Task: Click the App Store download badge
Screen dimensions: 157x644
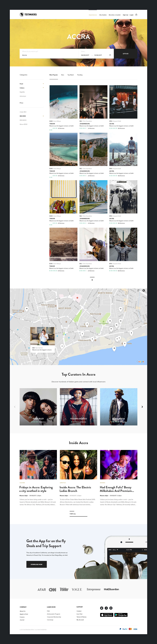Action: tap(107, 615)
